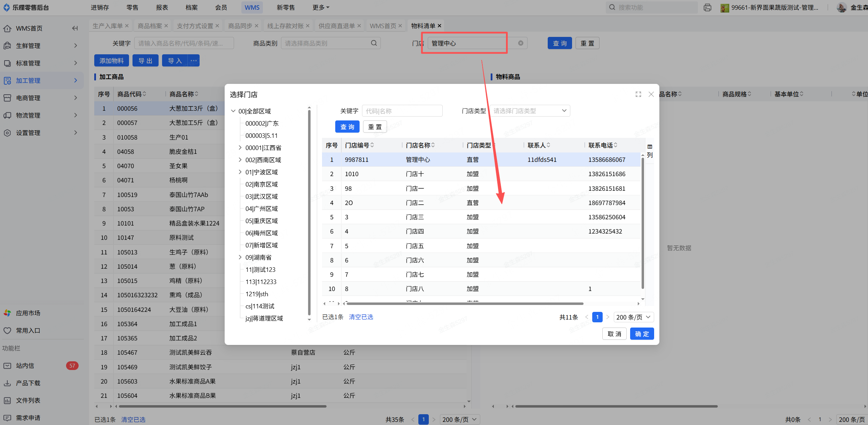Open the WMS top menu
Viewport: 868px width, 425px height.
pyautogui.click(x=252, y=7)
